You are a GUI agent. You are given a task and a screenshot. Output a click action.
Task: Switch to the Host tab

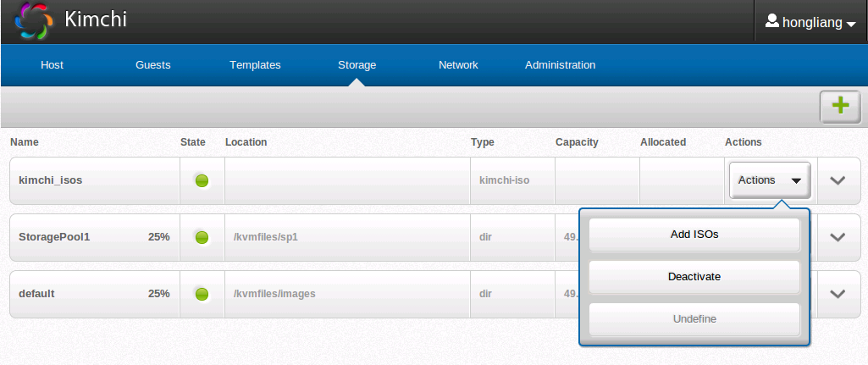53,65
